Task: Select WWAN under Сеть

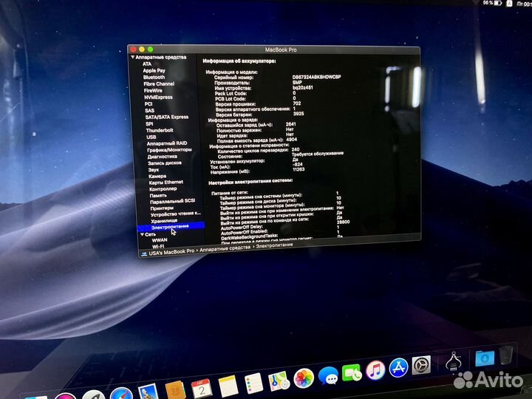Action: point(160,240)
